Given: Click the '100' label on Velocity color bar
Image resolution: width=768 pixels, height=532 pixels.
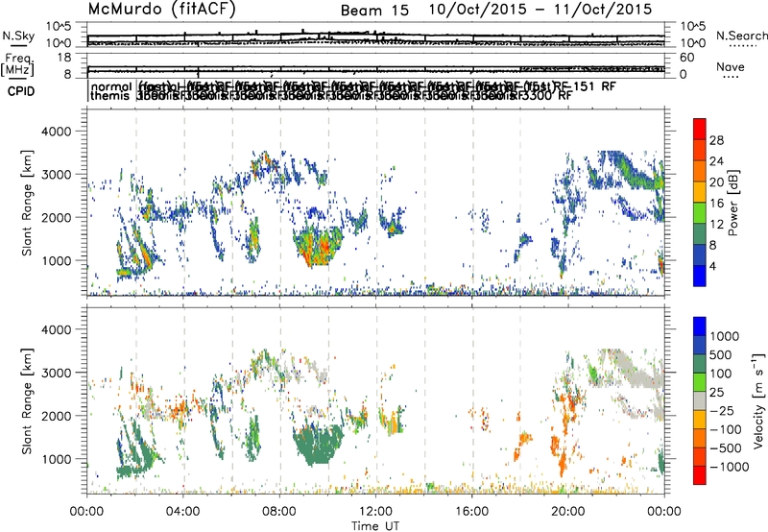Looking at the screenshot, I should (720, 374).
